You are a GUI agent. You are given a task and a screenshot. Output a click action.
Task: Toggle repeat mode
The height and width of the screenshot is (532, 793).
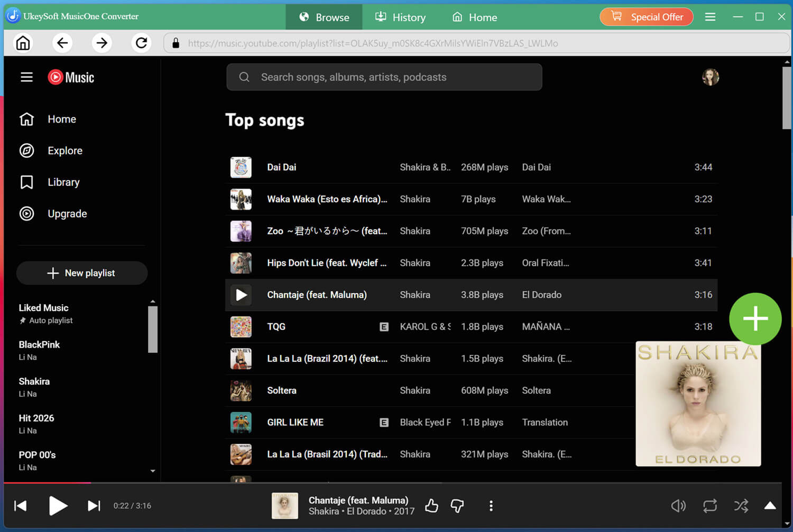click(710, 506)
